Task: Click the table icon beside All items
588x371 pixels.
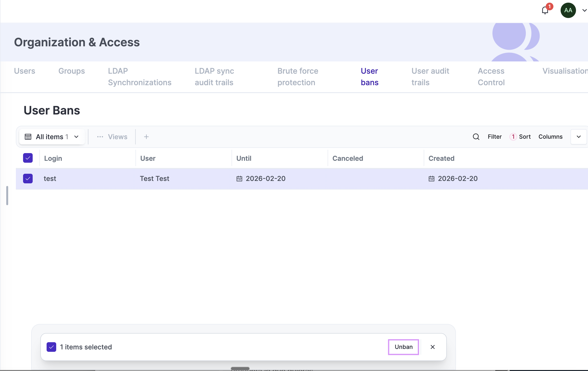Action: point(28,137)
